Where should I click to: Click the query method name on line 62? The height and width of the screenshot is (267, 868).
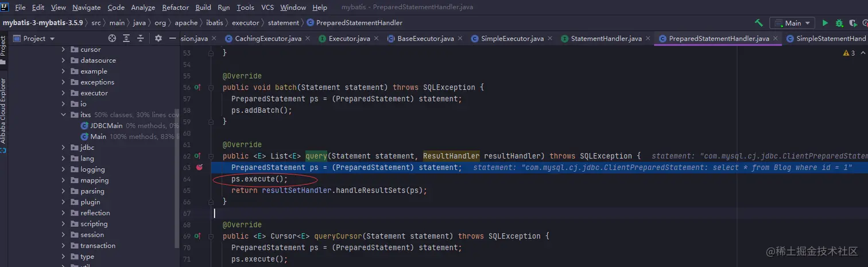[x=316, y=156]
